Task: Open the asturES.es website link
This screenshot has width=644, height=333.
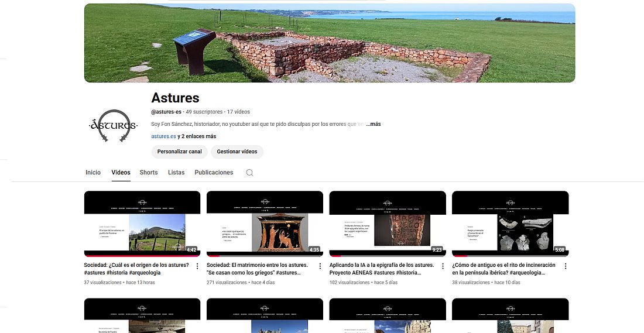Action: click(x=163, y=136)
